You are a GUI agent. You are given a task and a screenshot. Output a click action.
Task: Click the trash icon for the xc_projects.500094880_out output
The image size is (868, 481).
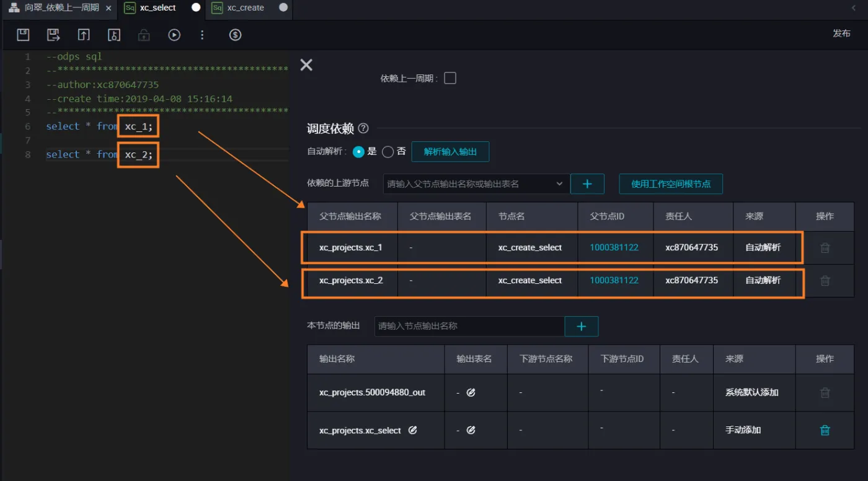(825, 392)
